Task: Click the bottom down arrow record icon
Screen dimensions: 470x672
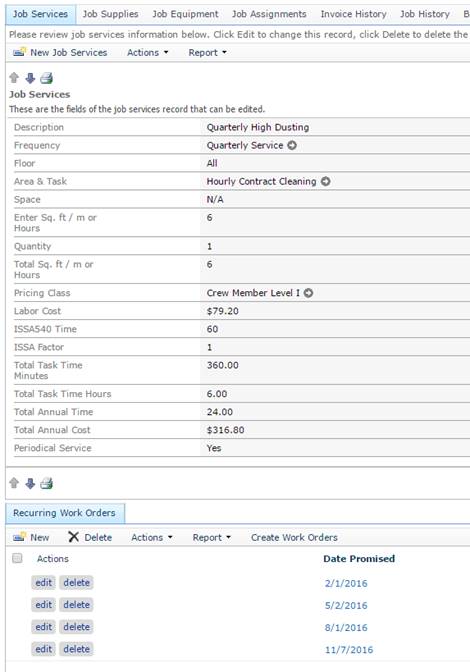Action: click(x=30, y=483)
